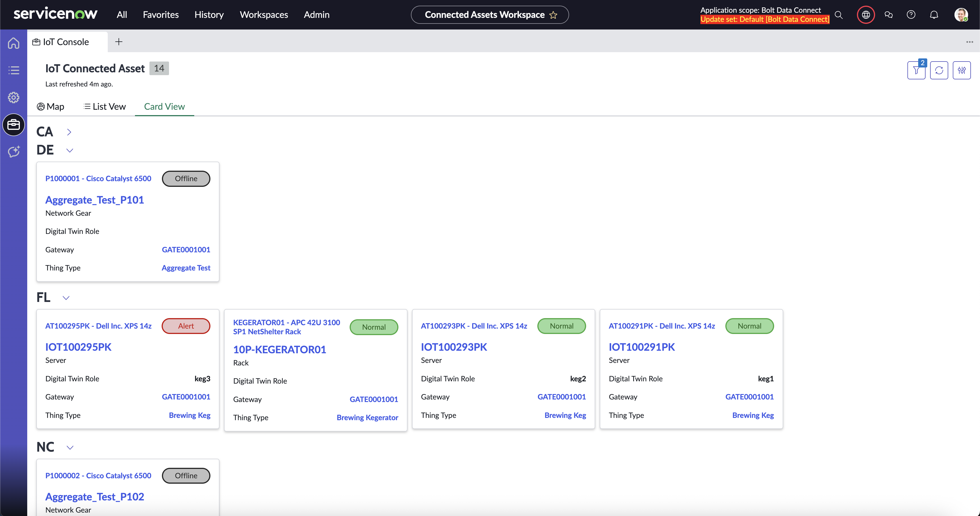
Task: Open the tab bar more options ellipsis
Action: [x=969, y=42]
